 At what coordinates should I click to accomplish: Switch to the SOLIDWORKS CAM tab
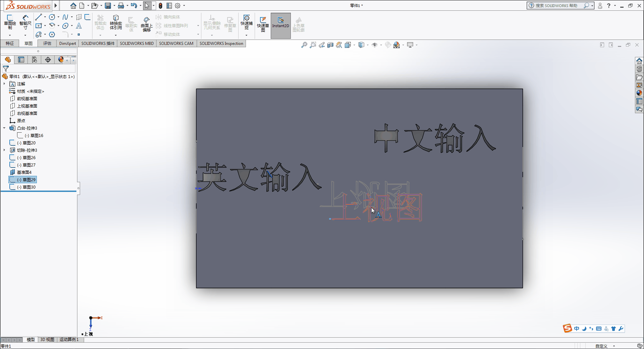coord(176,44)
